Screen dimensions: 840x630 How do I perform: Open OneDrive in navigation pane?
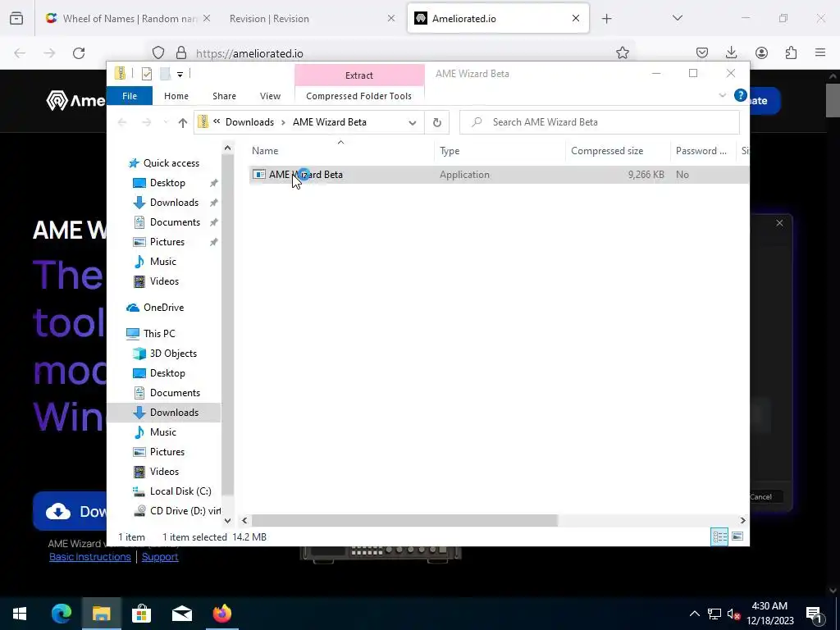(163, 308)
